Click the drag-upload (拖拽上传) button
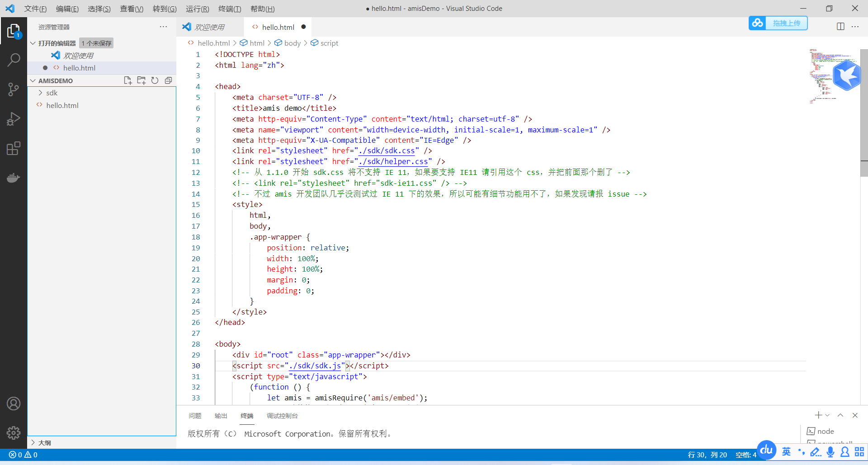Screen dimensions: 868x465 click(787, 23)
